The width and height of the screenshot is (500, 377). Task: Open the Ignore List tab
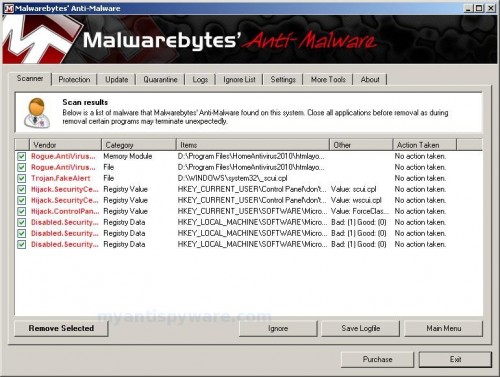(239, 80)
